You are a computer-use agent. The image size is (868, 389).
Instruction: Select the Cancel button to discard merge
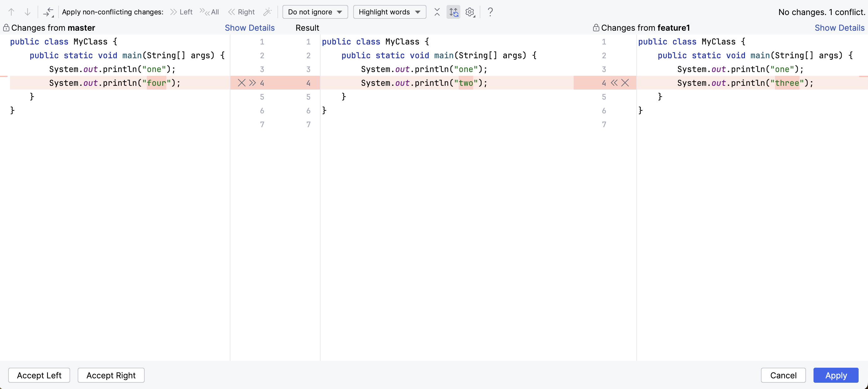point(783,375)
